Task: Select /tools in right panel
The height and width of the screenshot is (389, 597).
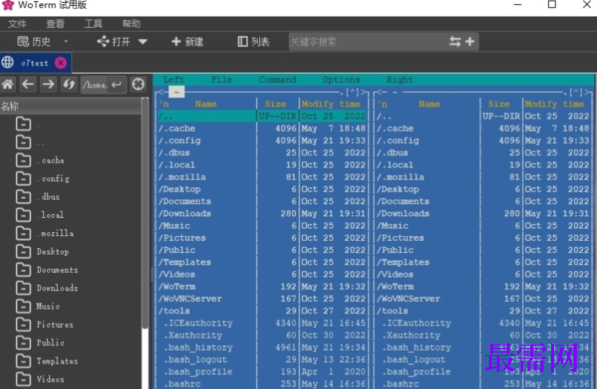Action: pos(483,311)
